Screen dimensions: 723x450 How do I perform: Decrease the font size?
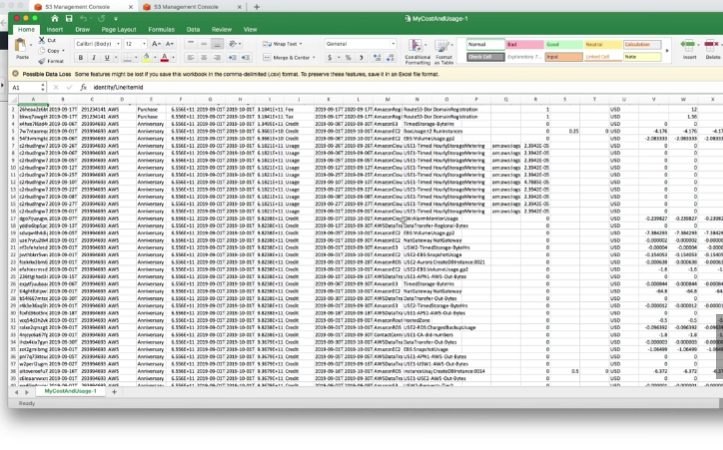[x=170, y=44]
